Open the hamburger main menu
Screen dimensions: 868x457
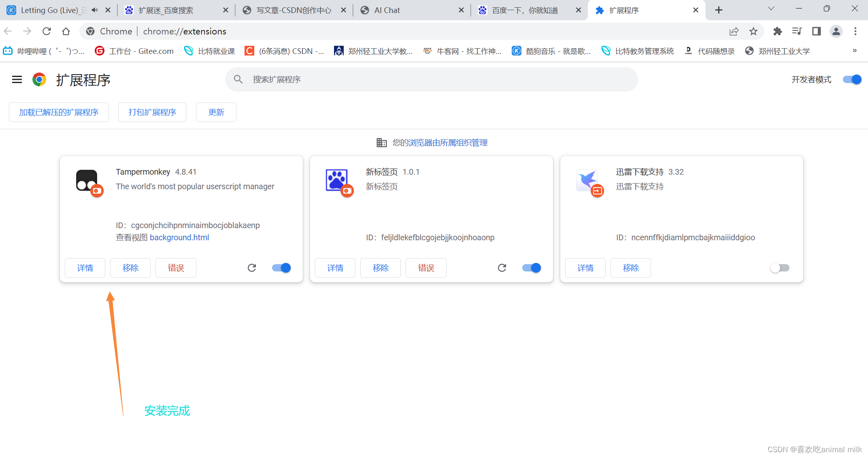(17, 80)
